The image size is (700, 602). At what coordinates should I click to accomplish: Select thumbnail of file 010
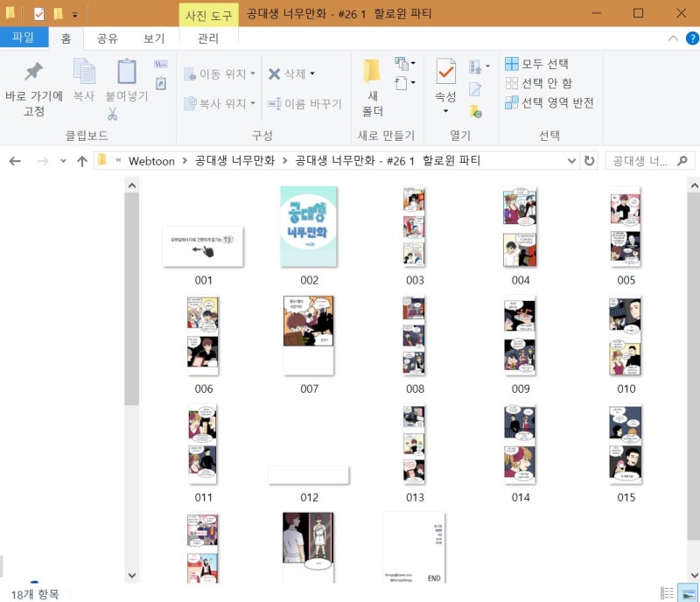click(626, 335)
